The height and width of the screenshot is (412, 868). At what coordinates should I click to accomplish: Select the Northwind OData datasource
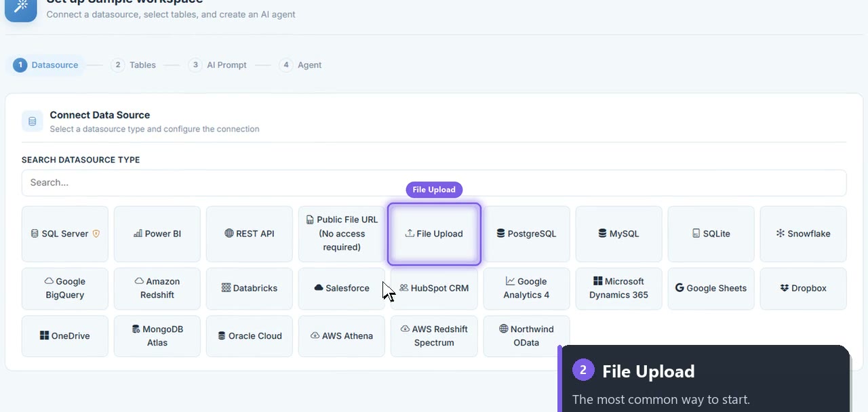pos(526,335)
